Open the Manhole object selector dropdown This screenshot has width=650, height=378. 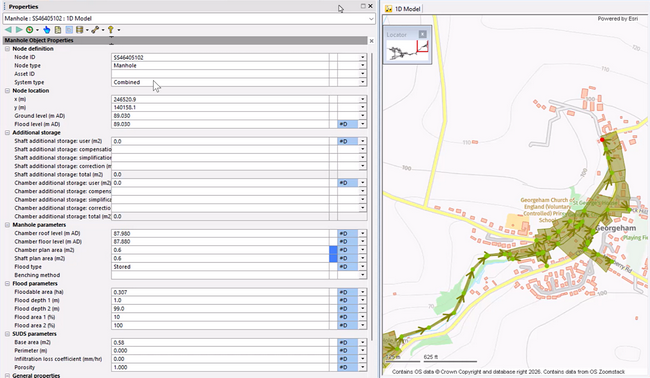[371, 19]
